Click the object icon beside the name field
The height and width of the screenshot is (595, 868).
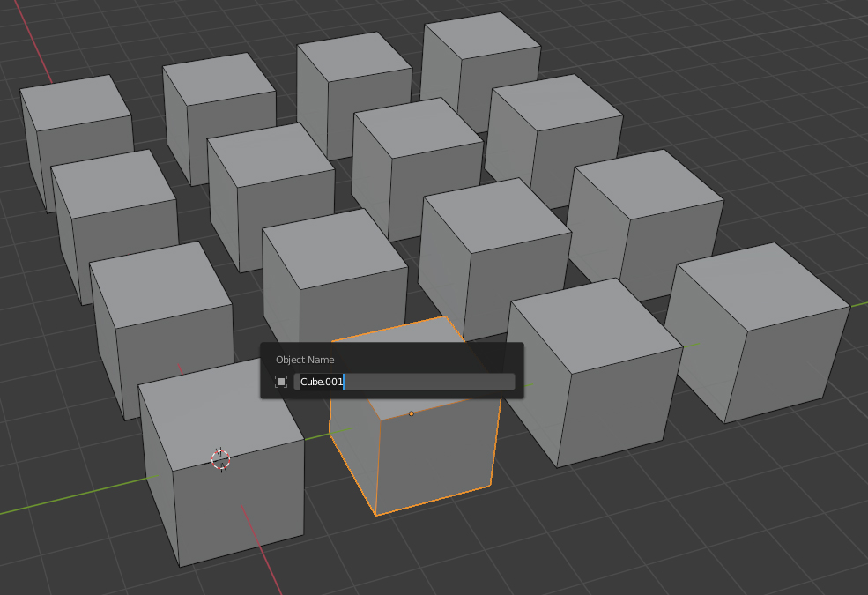[281, 382]
